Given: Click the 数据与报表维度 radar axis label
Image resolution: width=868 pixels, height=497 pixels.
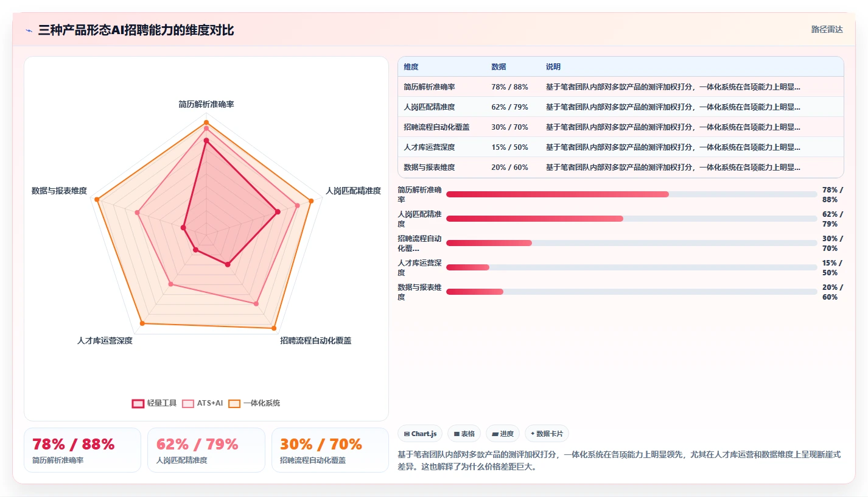Looking at the screenshot, I should 59,191.
